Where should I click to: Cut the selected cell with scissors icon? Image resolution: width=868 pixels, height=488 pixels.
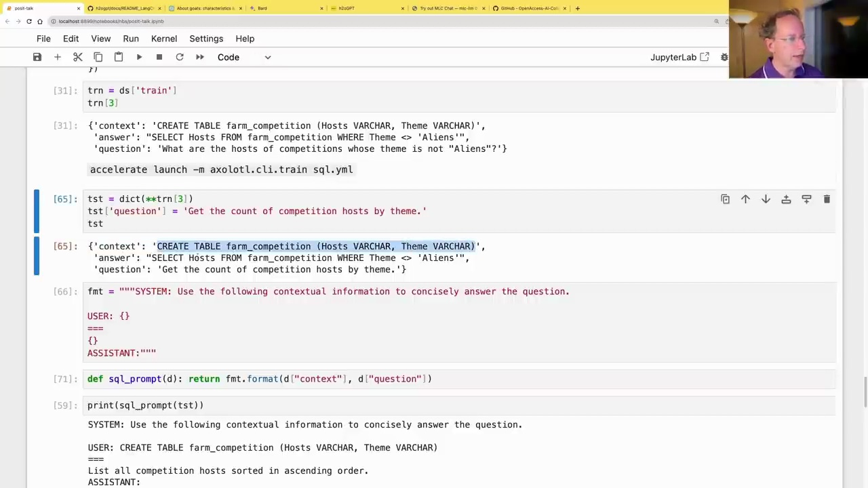pyautogui.click(x=78, y=57)
